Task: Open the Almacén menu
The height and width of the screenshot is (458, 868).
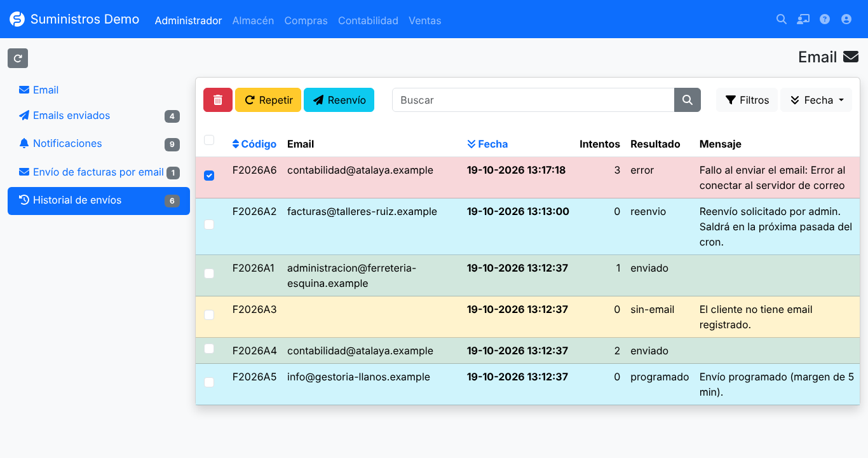Action: click(x=253, y=20)
